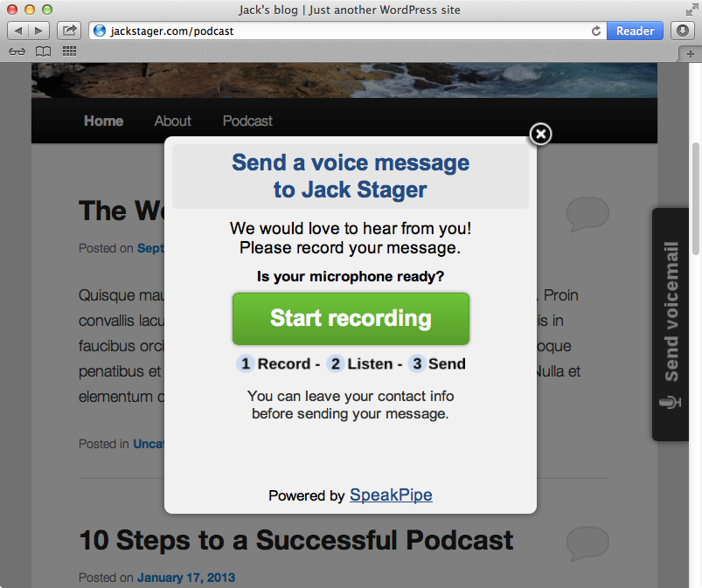
Task: Open Top Sites grid icon
Action: tap(69, 52)
